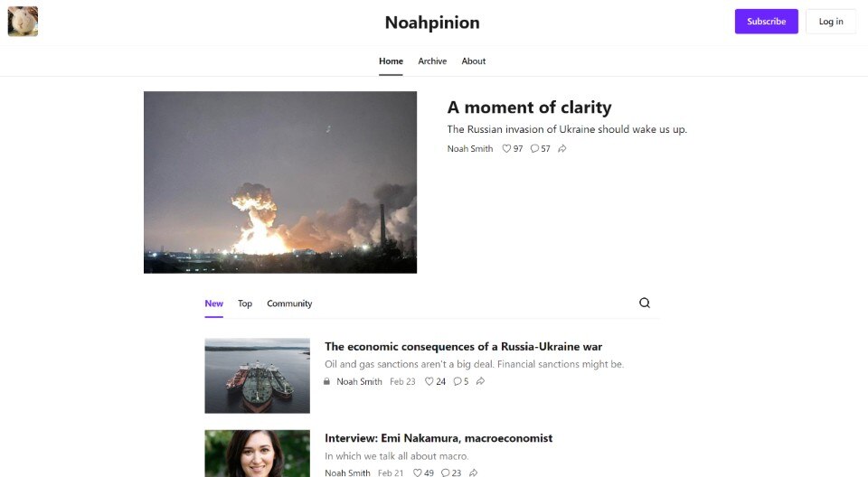
Task: Open 'A moment of clarity' headline
Action: pyautogui.click(x=529, y=107)
